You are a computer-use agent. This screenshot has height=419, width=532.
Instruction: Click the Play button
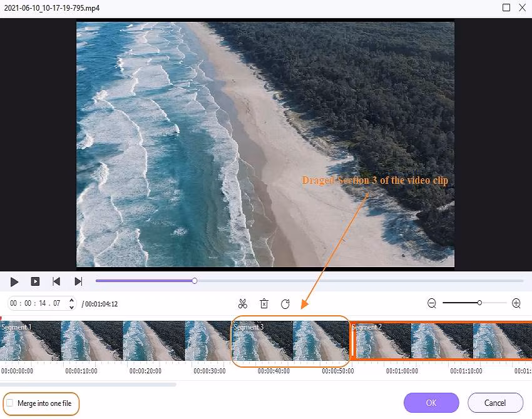[14, 281]
